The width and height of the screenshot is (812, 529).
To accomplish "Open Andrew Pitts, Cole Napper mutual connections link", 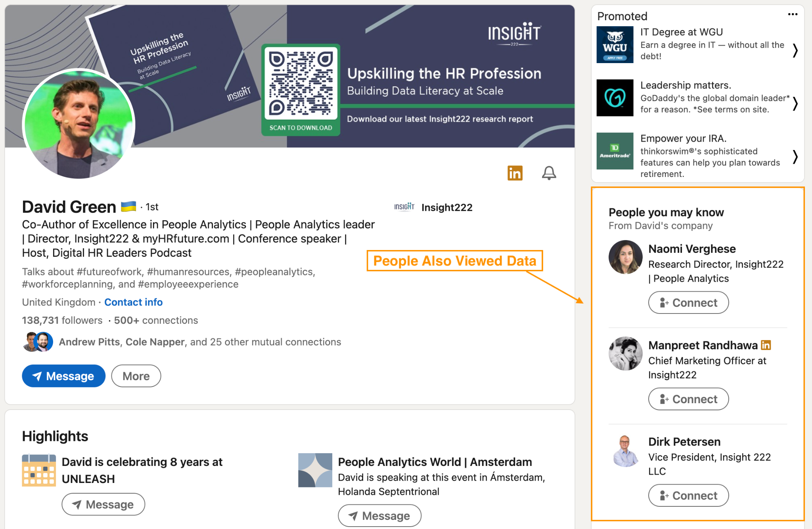I will 200,342.
